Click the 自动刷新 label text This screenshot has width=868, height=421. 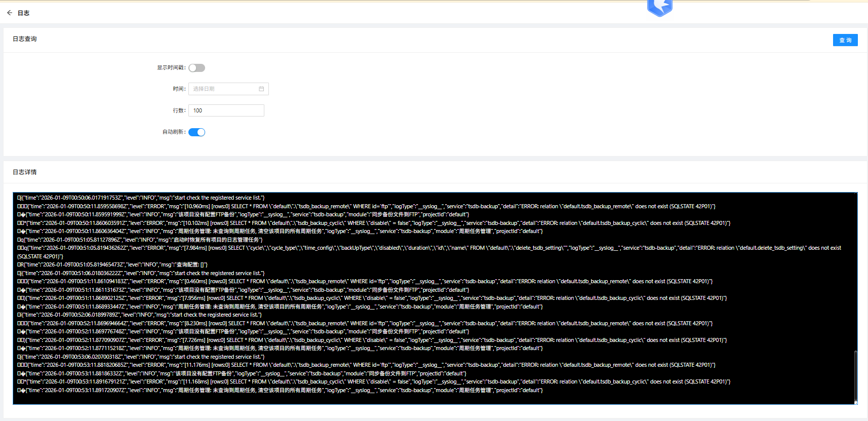pos(173,132)
